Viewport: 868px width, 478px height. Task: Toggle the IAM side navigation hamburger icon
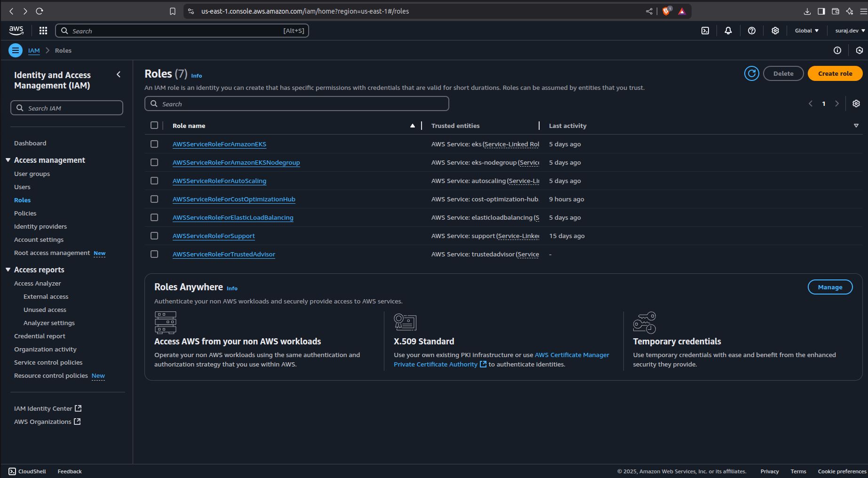16,50
